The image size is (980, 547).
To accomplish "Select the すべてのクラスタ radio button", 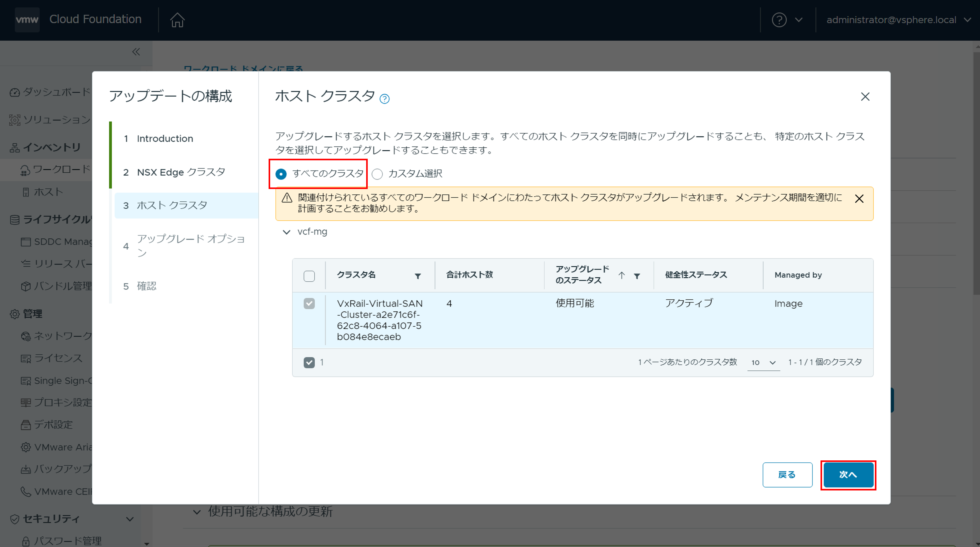I will point(281,174).
